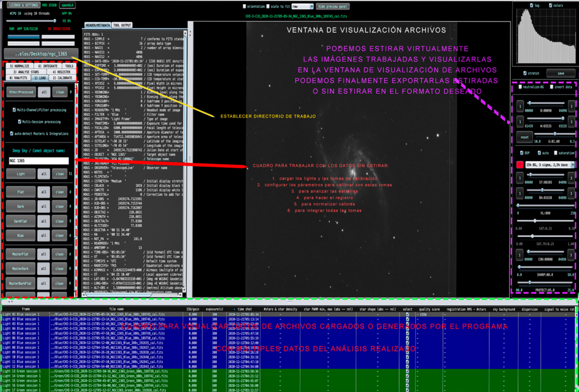Screen dimensions: 579x392
Task: Load Light frames using the Light button
Action: tap(20, 174)
